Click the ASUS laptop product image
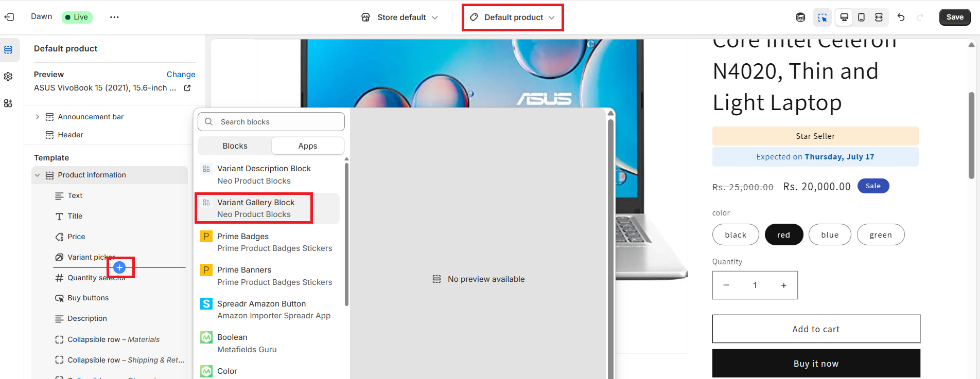 (x=471, y=73)
